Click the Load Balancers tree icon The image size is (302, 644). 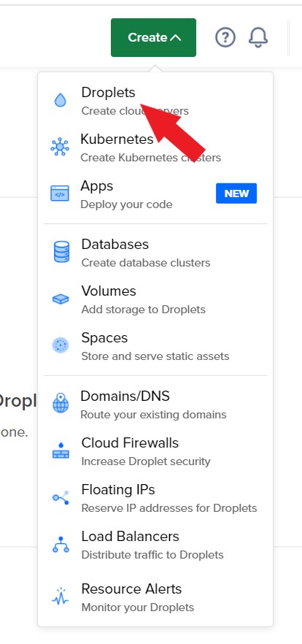(x=61, y=544)
